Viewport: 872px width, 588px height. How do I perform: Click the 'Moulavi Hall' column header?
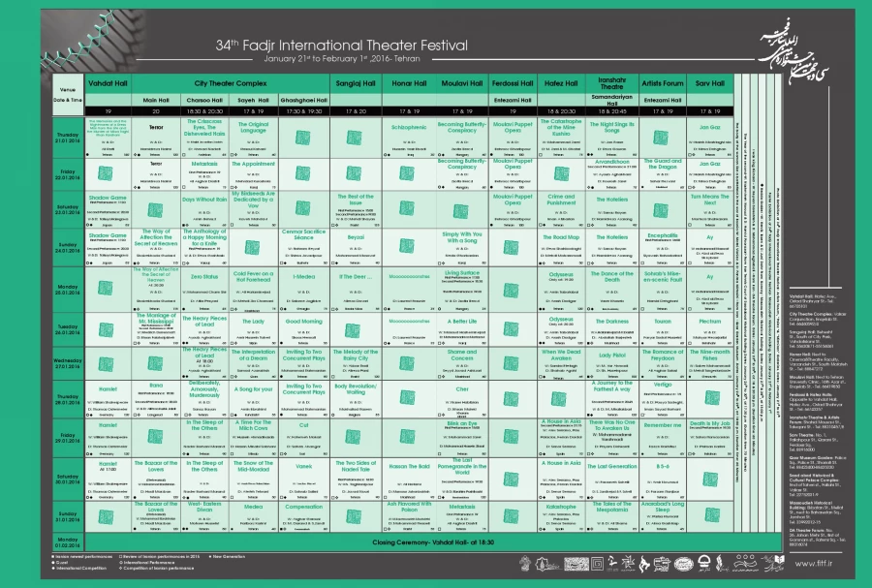click(461, 83)
